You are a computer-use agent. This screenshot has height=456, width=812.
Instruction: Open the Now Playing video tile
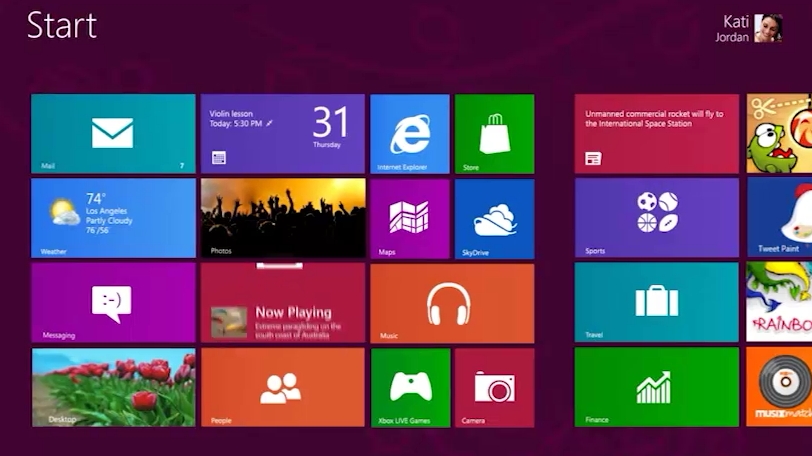point(283,303)
